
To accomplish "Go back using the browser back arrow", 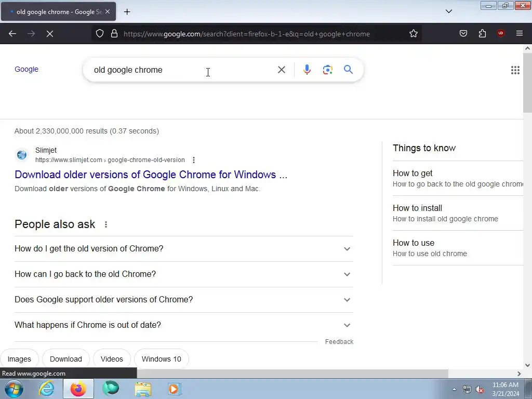I will pos(12,34).
